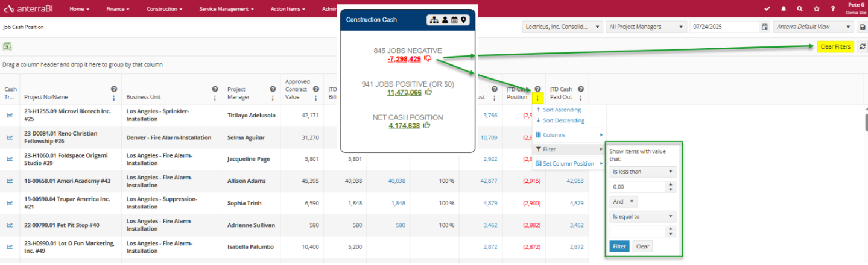Open the 42,953 paid out link

click(575, 181)
